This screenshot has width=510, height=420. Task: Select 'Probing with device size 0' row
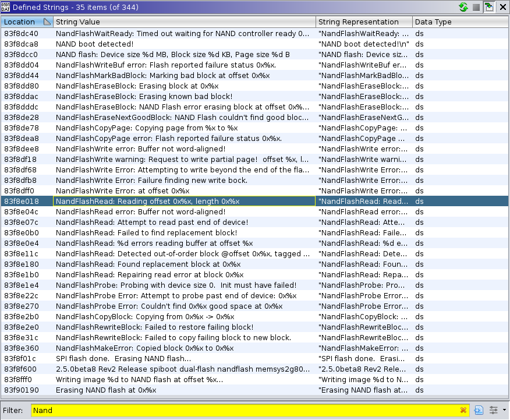[254, 285]
